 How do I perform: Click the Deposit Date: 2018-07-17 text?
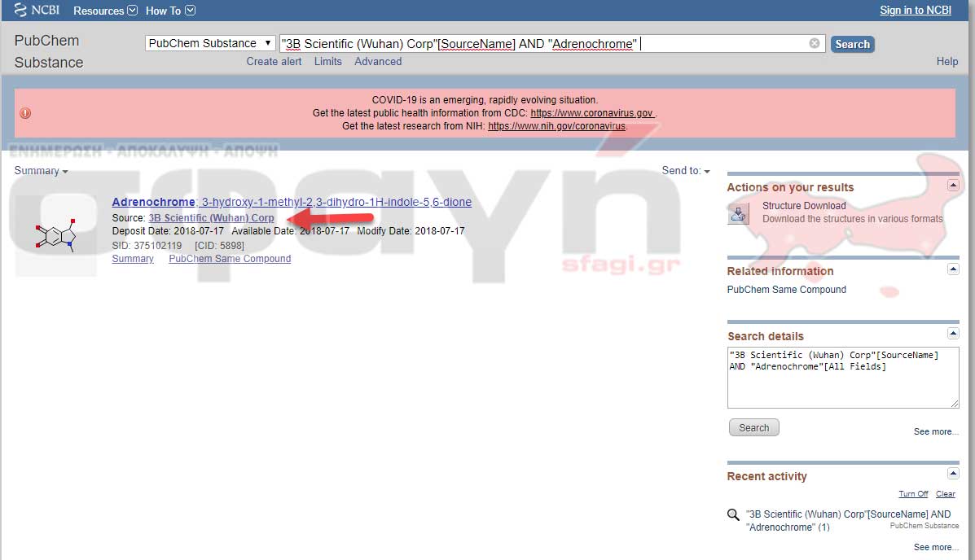point(168,231)
